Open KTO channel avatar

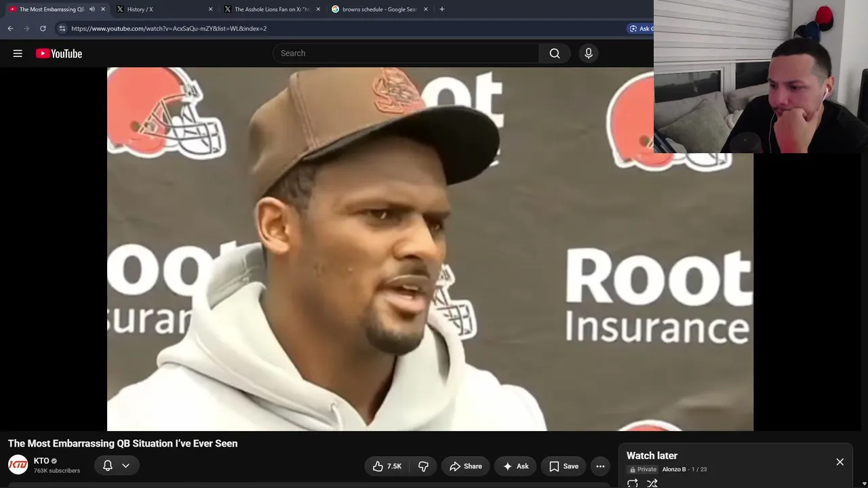coord(18,465)
